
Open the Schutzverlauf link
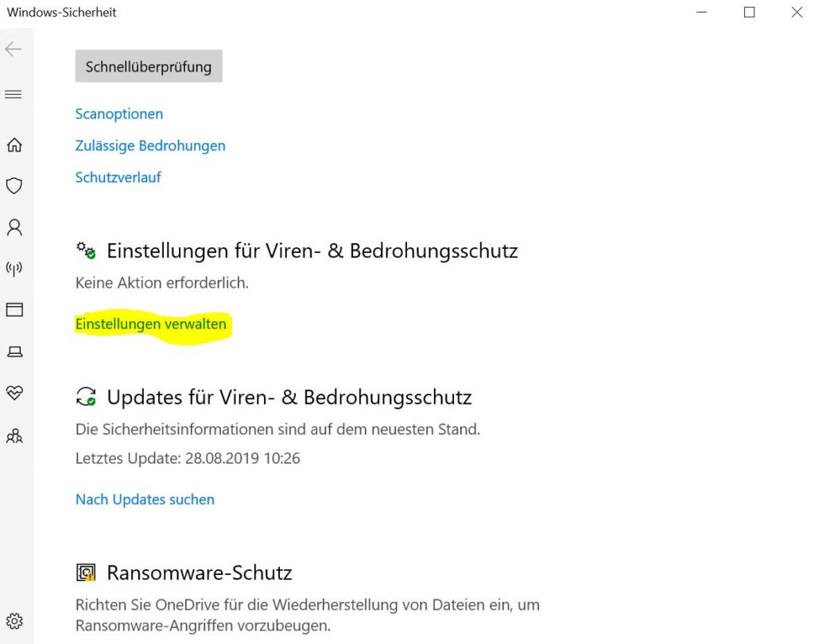click(118, 177)
